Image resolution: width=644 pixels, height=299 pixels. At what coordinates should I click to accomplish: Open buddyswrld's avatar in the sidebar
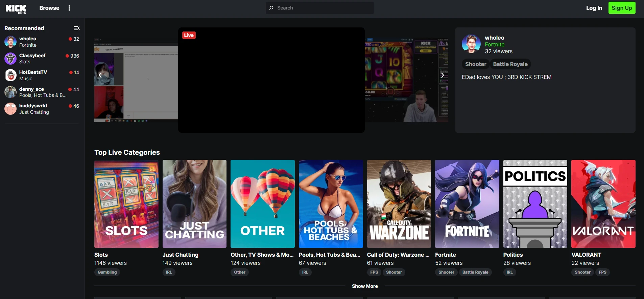pos(10,109)
